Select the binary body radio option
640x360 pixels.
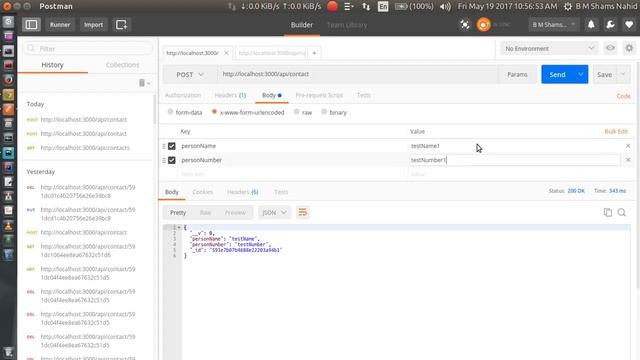(324, 112)
